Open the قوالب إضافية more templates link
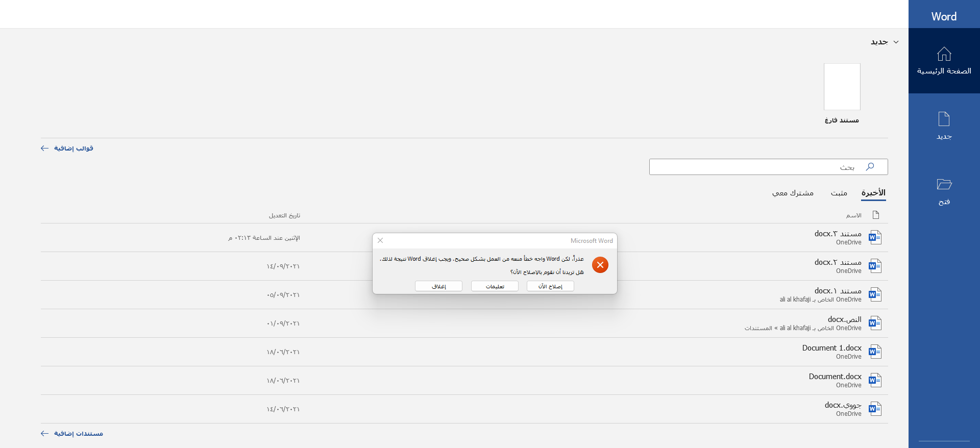 click(x=67, y=148)
